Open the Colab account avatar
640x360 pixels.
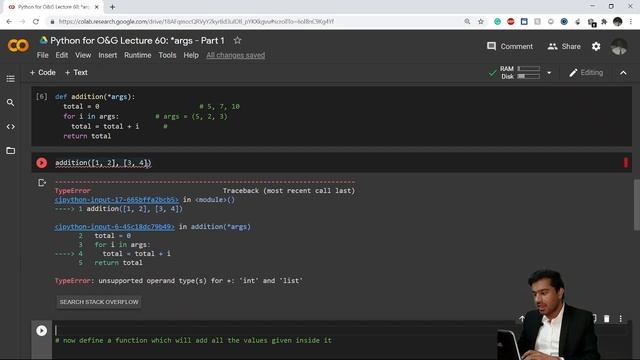coord(619,47)
